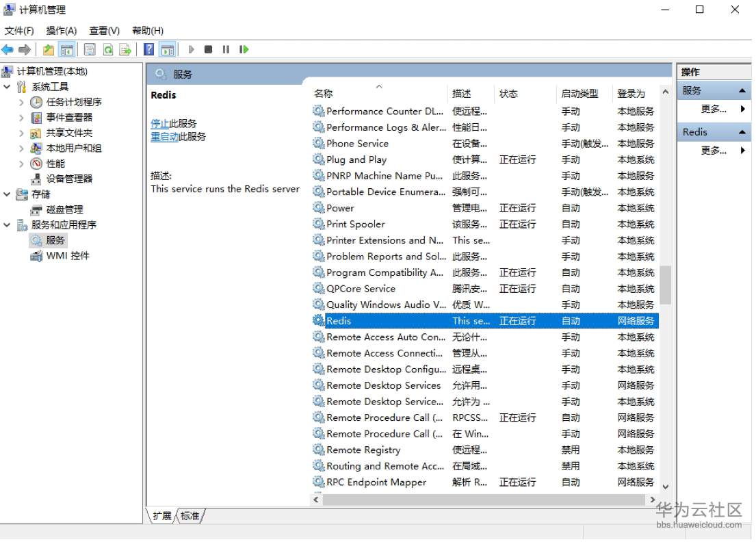Open the 文件(F) menu
The image size is (756, 542).
(19, 31)
